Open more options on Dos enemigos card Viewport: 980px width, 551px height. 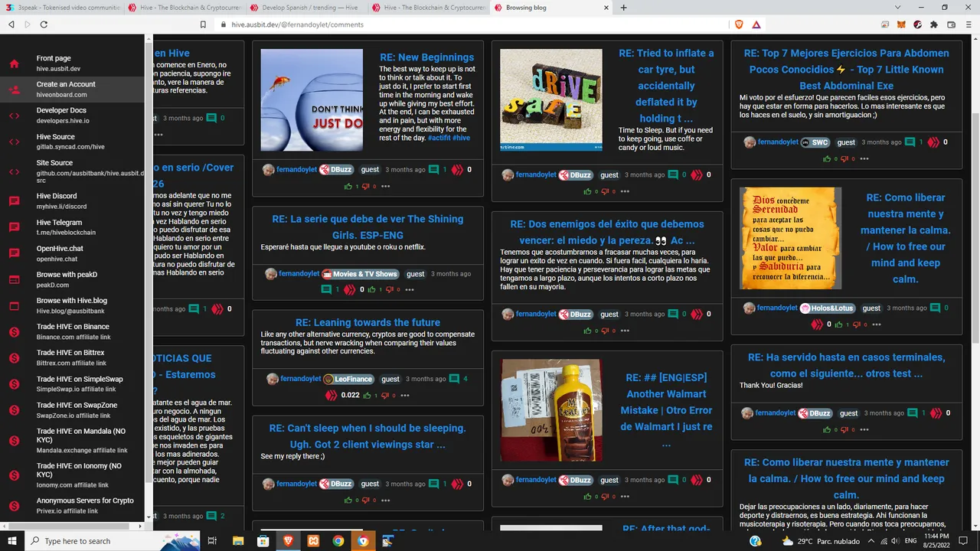click(626, 331)
